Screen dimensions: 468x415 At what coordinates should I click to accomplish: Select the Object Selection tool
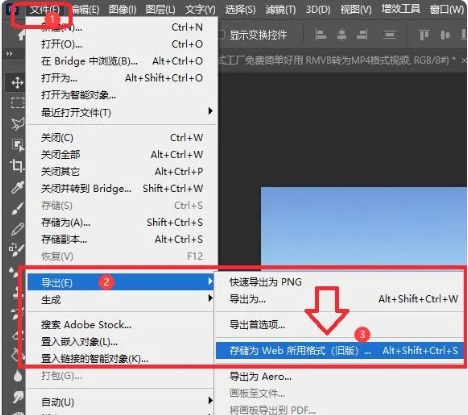click(17, 145)
